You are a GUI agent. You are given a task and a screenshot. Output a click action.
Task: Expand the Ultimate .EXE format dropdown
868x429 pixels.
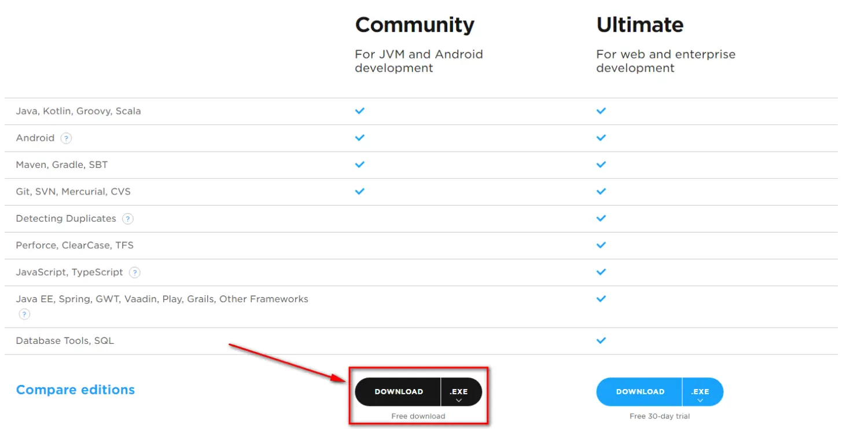click(703, 392)
